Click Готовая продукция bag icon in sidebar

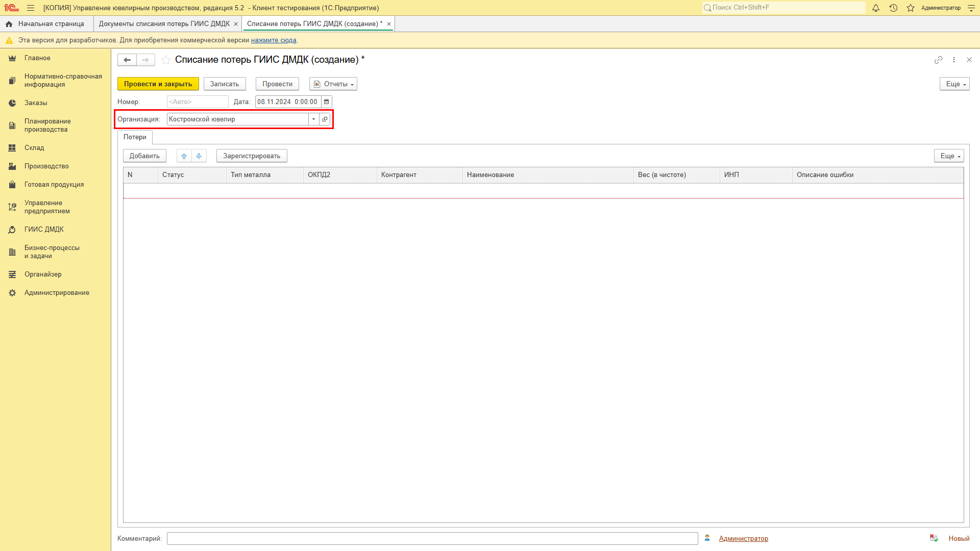(x=12, y=185)
